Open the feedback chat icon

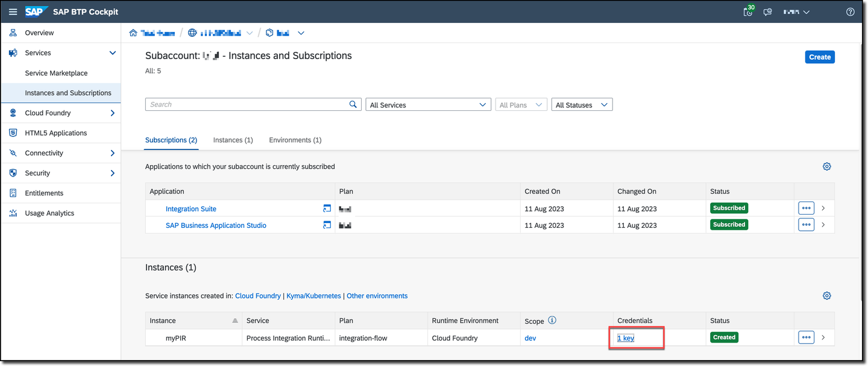click(x=767, y=11)
